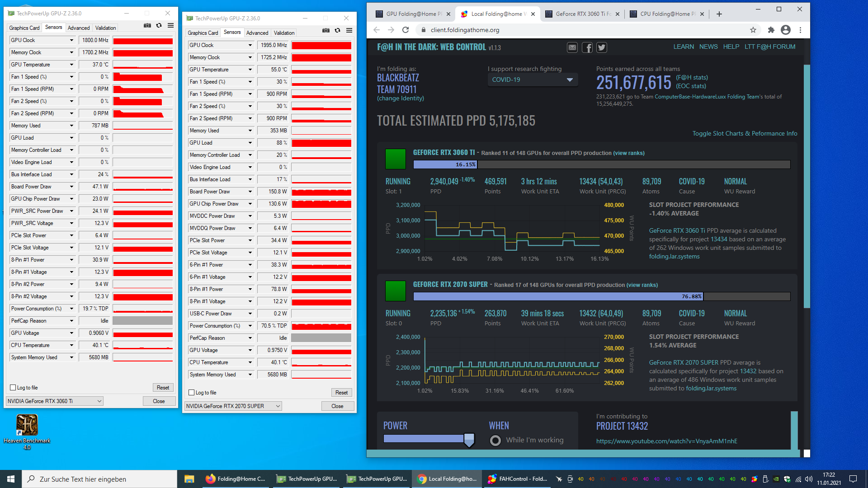Click the screenshot camera icon in left GPU-Z
The width and height of the screenshot is (868, 488).
point(147,26)
